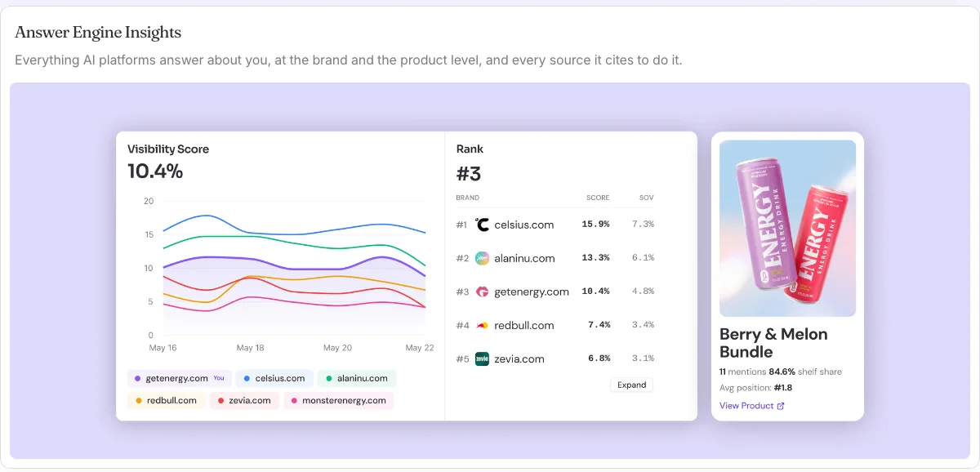Screen dimensions: 980x472
Task: Click the Avg position #1.8 text
Action: pos(755,387)
